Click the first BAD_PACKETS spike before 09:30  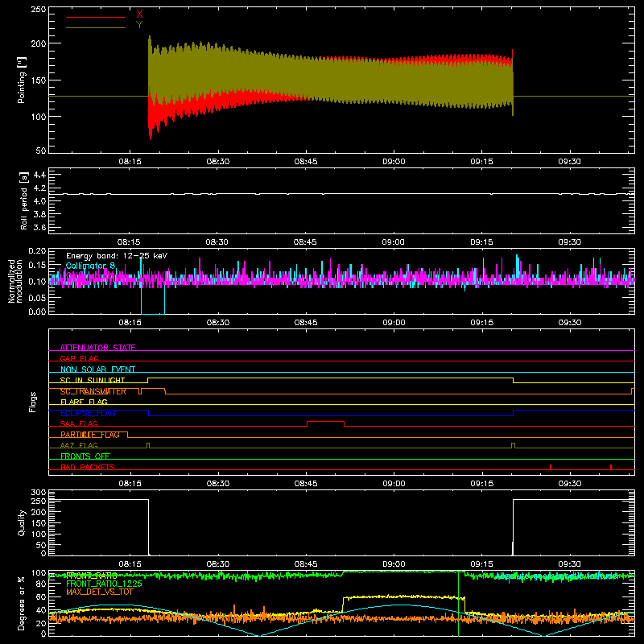[551, 467]
